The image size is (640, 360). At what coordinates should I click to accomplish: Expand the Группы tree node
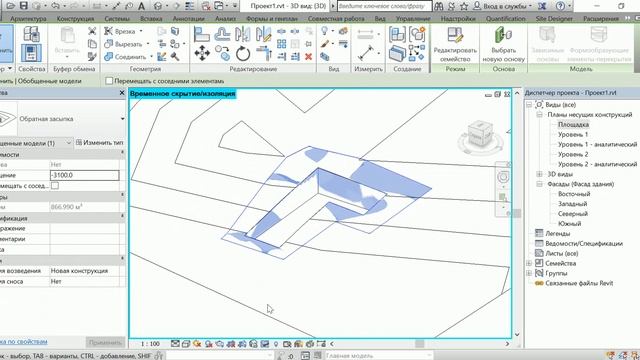pyautogui.click(x=529, y=273)
